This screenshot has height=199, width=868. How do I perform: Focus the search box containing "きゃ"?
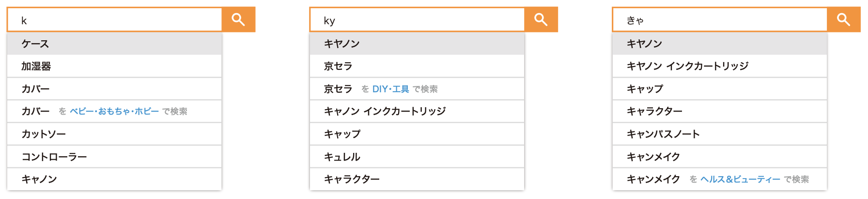tap(720, 20)
